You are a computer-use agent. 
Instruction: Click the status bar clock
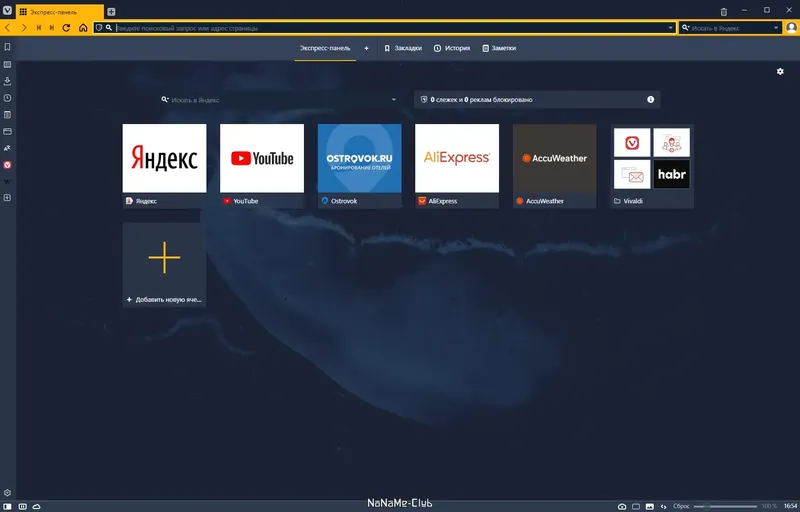click(x=790, y=506)
